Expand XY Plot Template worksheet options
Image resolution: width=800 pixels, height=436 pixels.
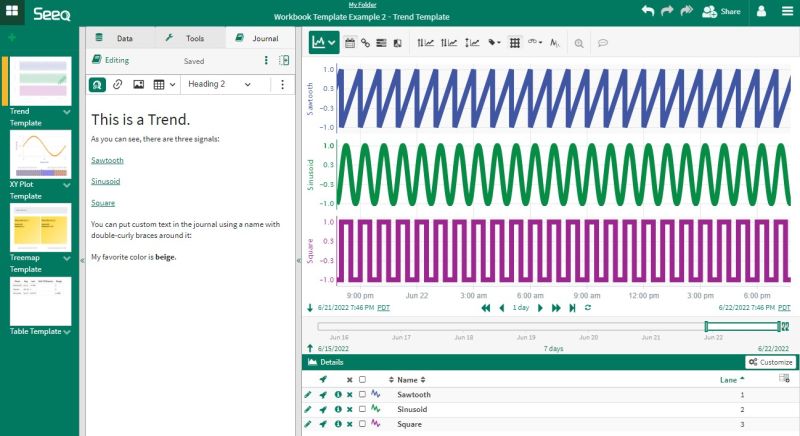67,185
